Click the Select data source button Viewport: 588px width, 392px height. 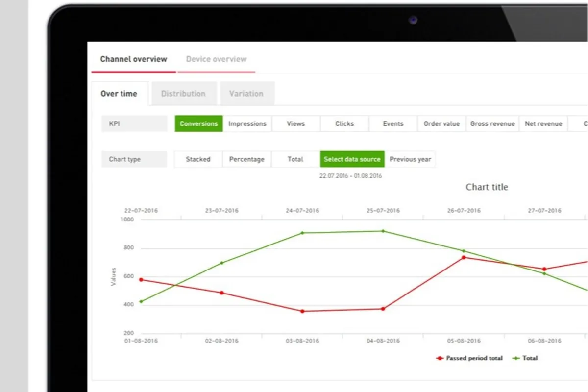coord(352,159)
